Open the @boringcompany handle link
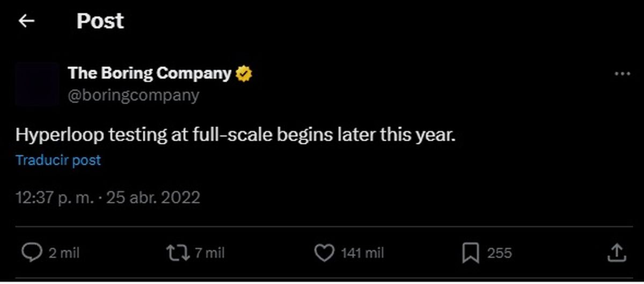Viewport: 644px width, 284px height. coord(133,96)
